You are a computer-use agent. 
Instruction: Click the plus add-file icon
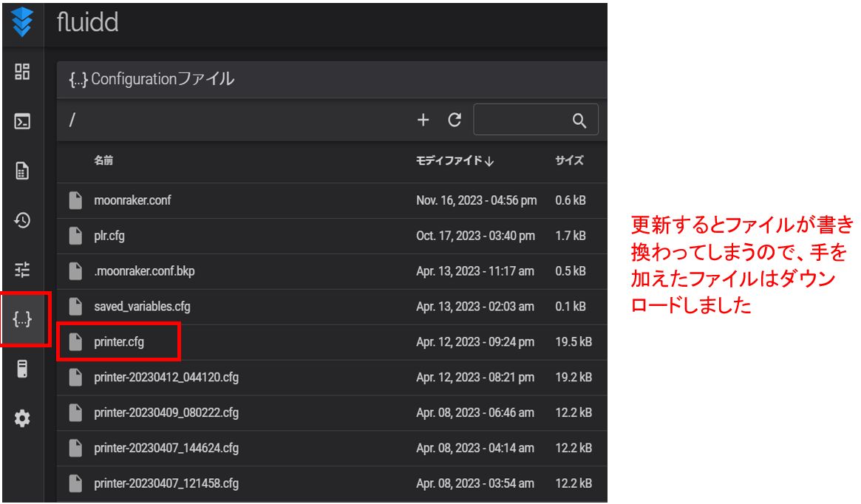(423, 120)
